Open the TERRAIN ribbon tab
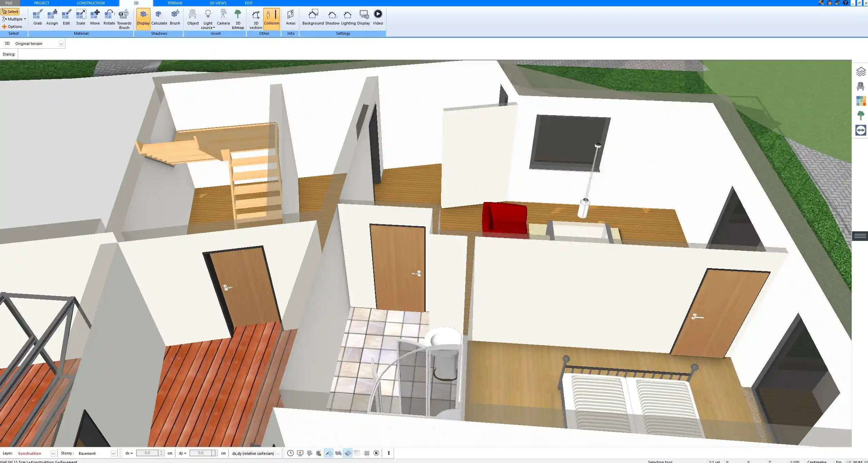Viewport: 868px width, 463px height. [x=175, y=3]
